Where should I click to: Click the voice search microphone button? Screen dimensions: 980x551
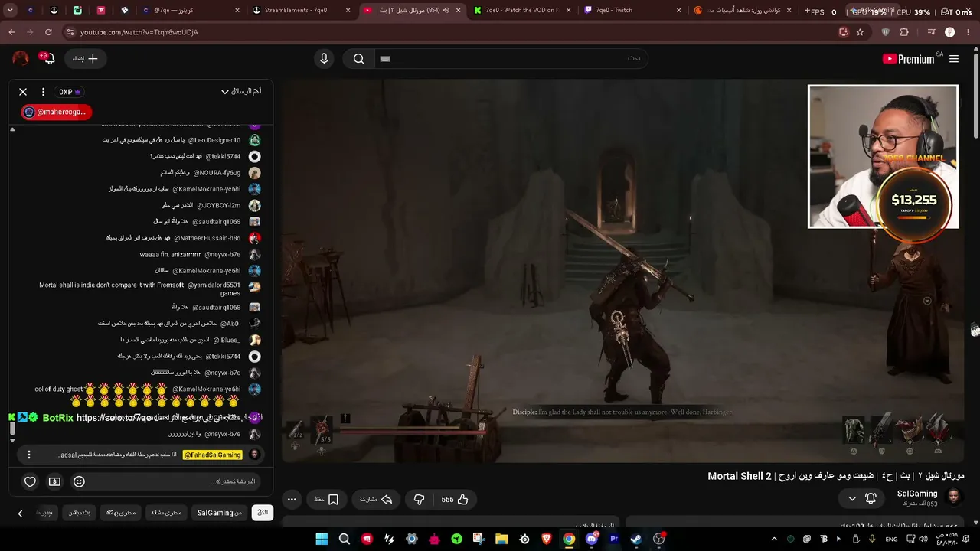(x=324, y=59)
